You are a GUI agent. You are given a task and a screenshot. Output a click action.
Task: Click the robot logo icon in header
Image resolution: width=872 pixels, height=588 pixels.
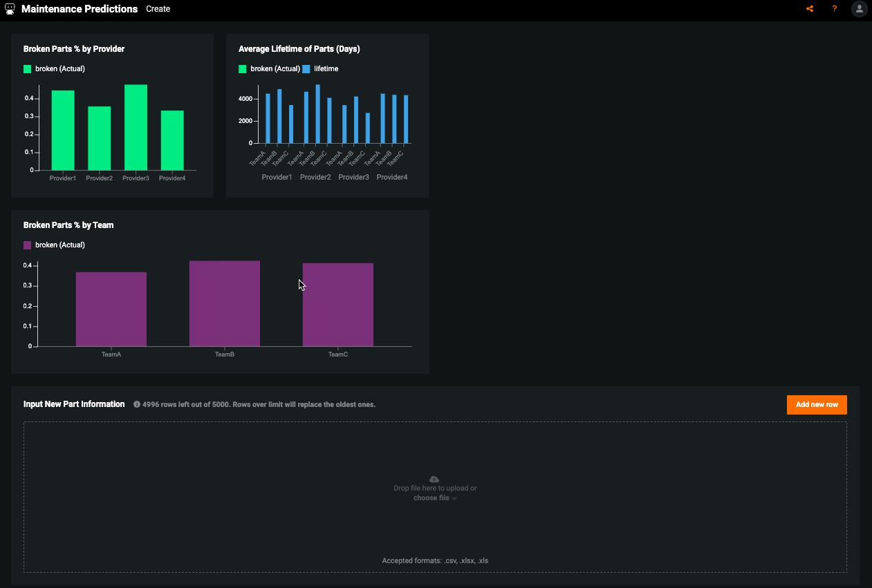click(x=10, y=9)
